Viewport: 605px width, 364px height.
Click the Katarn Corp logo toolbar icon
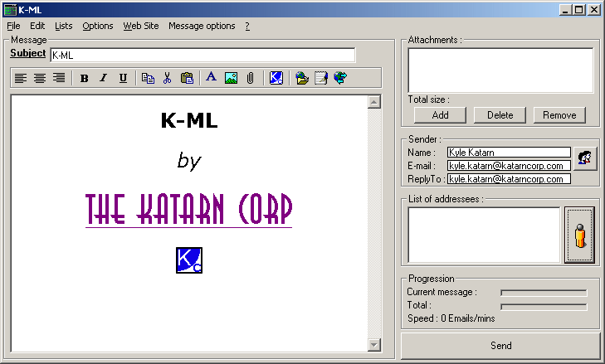276,78
